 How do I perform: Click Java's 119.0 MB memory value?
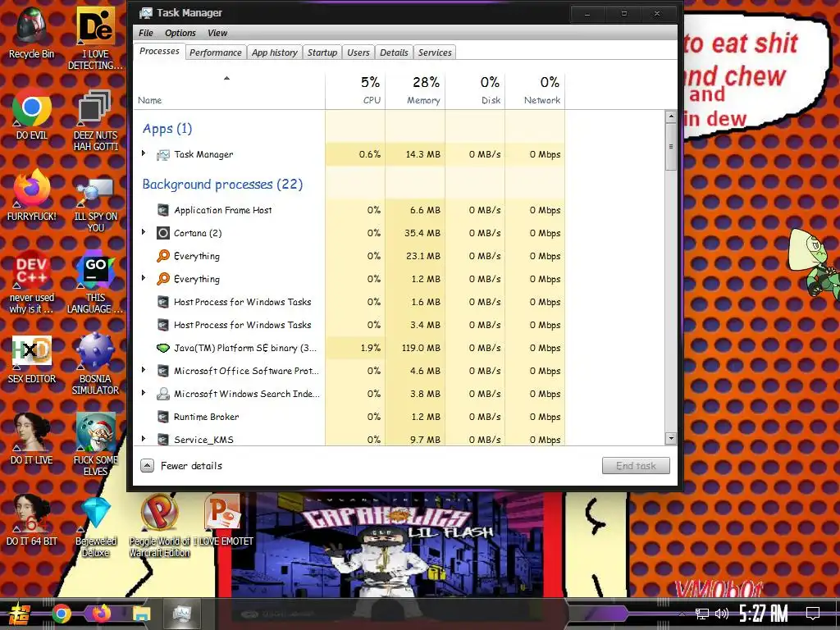coord(421,348)
